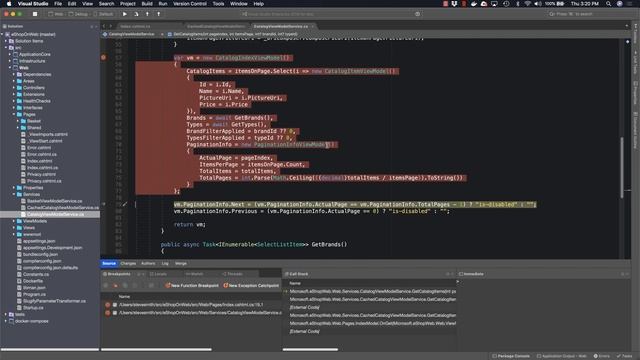Switch to Index.cshtml.cs editor tab
640x360 pixels.
click(135, 26)
